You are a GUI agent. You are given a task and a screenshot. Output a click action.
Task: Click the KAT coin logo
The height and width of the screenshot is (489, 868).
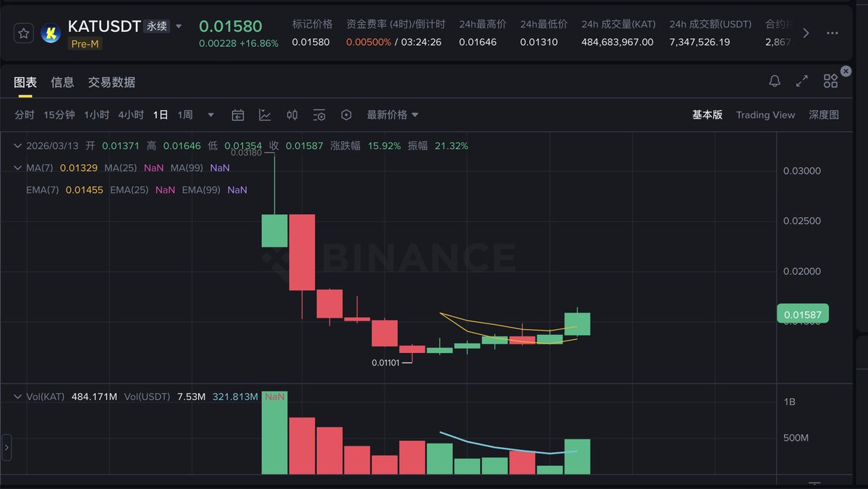[x=51, y=33]
